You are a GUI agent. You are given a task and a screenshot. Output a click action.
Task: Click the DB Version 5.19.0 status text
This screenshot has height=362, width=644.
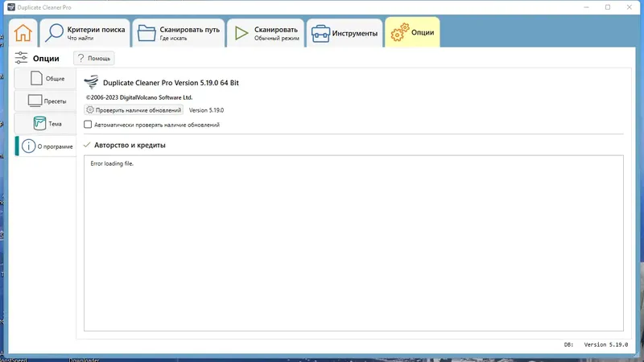click(596, 345)
